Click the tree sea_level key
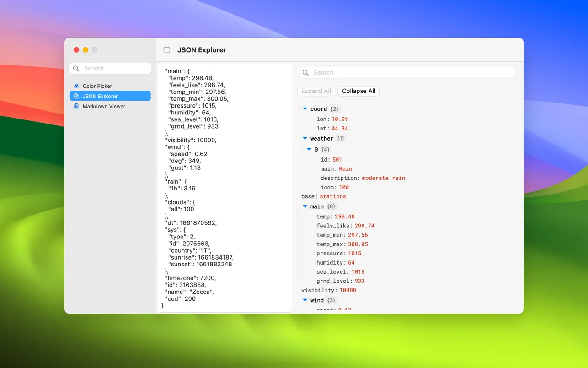Viewport: 588px width, 368px height. click(x=332, y=271)
